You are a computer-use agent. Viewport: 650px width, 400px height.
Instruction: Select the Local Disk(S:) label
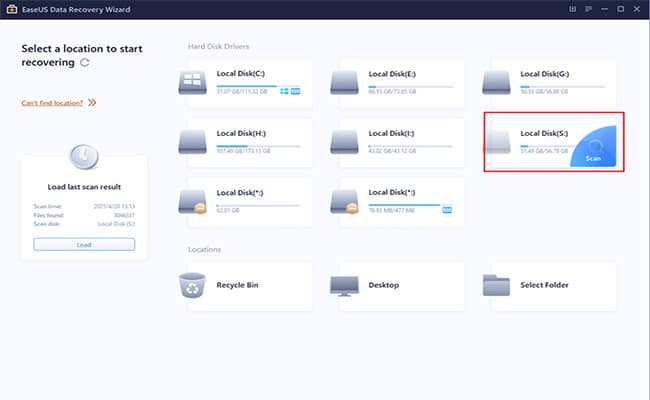click(x=544, y=133)
